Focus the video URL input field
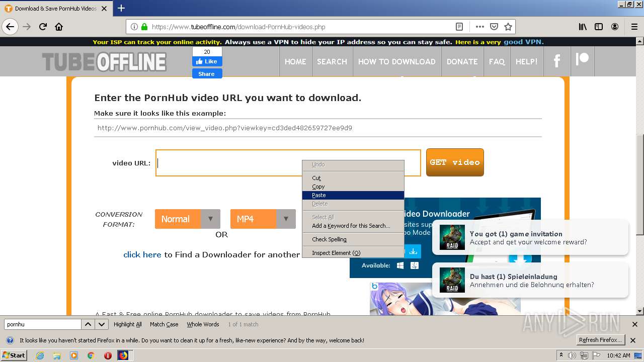The height and width of the screenshot is (362, 644). (x=288, y=163)
